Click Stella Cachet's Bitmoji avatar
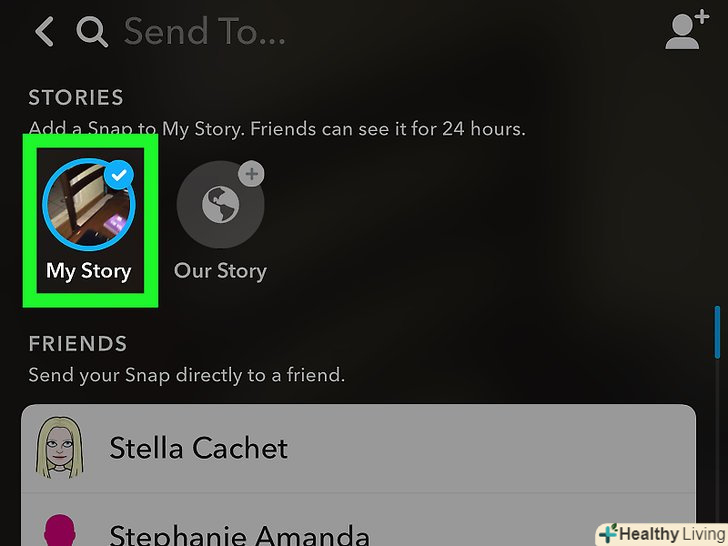This screenshot has height=546, width=728. [x=59, y=447]
